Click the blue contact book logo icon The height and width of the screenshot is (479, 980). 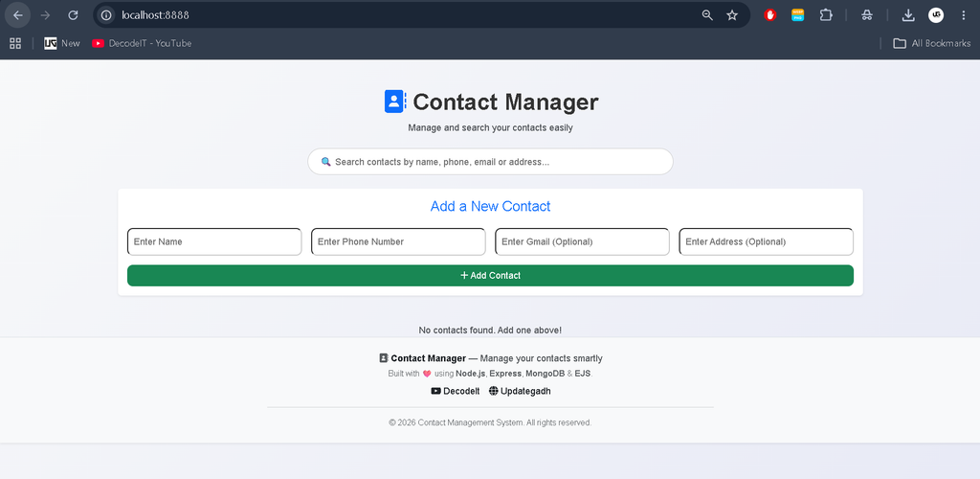click(395, 102)
